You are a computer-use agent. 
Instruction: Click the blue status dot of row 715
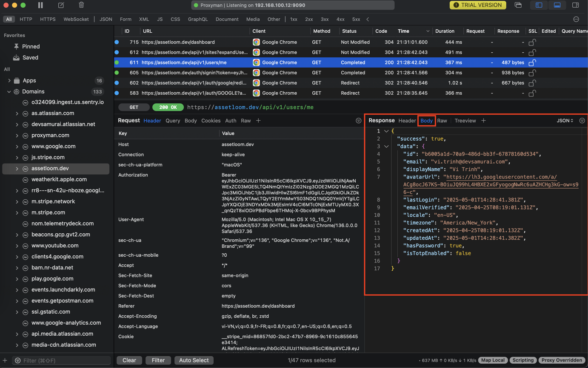pyautogui.click(x=117, y=42)
